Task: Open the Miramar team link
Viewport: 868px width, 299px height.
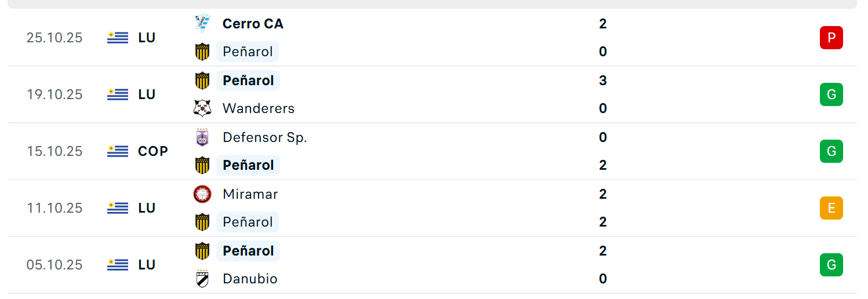Action: tap(250, 194)
